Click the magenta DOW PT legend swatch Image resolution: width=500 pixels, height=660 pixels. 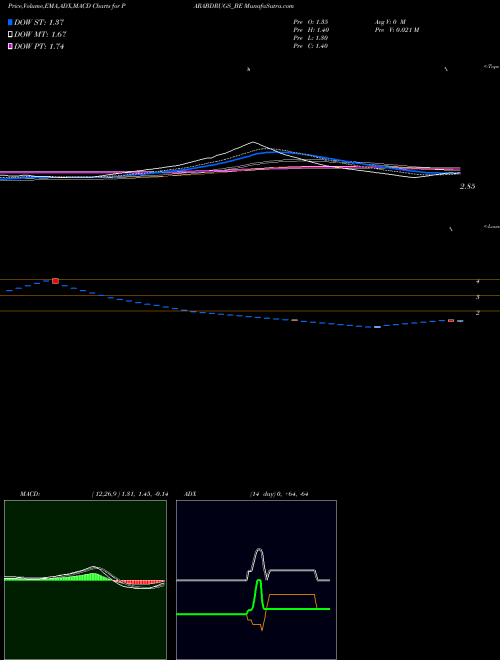click(10, 47)
